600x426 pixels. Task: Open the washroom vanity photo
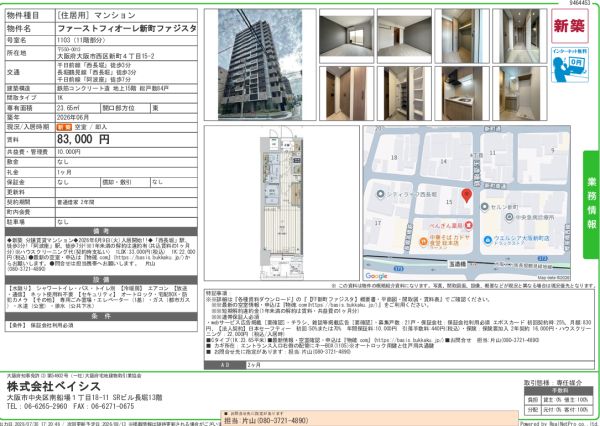pyautogui.click(x=520, y=93)
